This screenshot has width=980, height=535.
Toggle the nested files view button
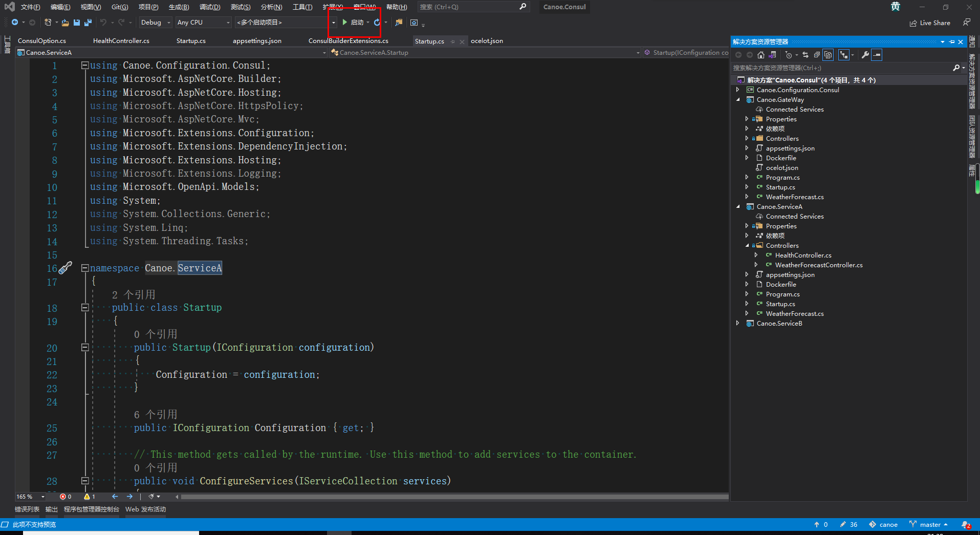(844, 55)
